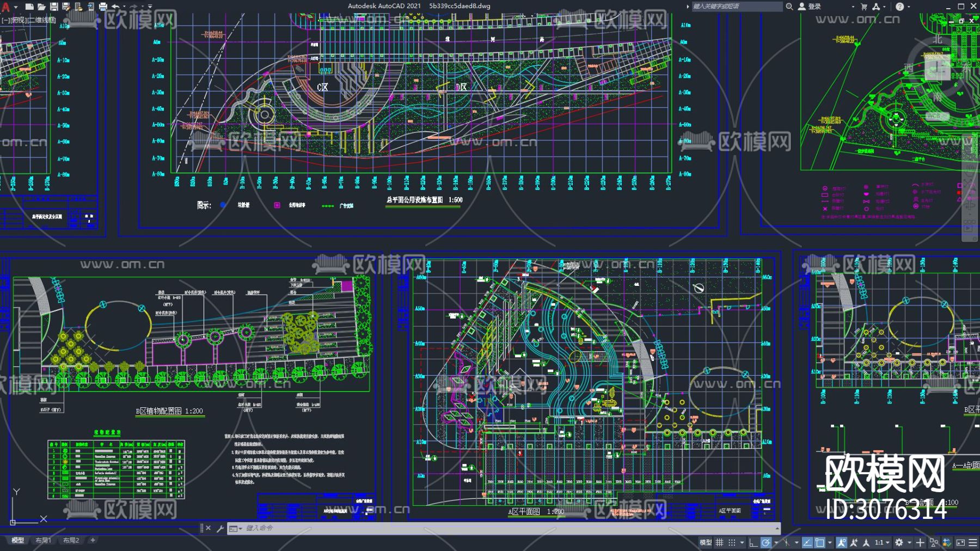
Task: Click the Hardware Acceleration status icon
Action: (947, 542)
